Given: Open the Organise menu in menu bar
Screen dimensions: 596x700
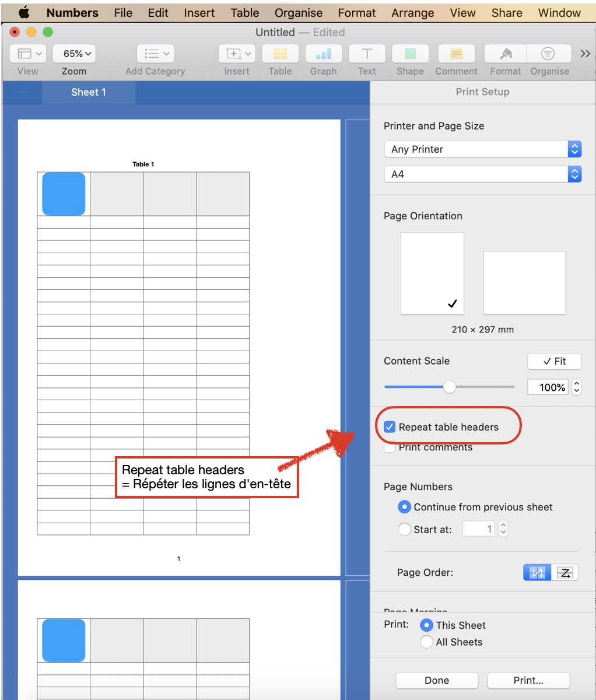Looking at the screenshot, I should coord(299,13).
